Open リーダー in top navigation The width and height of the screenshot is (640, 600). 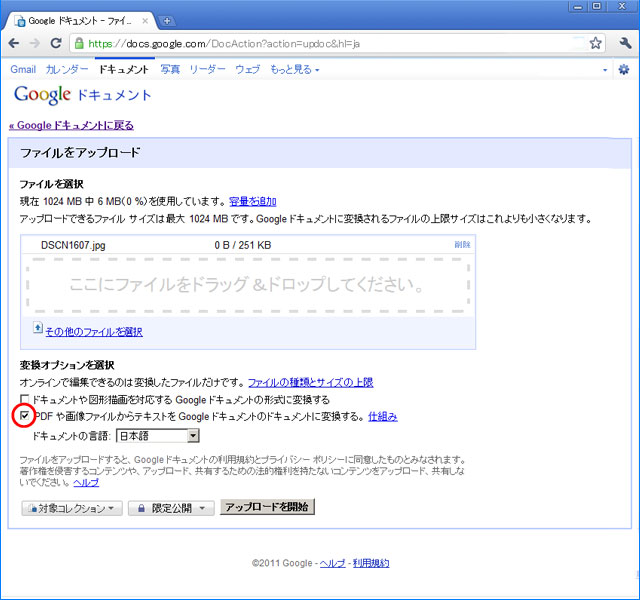[x=207, y=69]
